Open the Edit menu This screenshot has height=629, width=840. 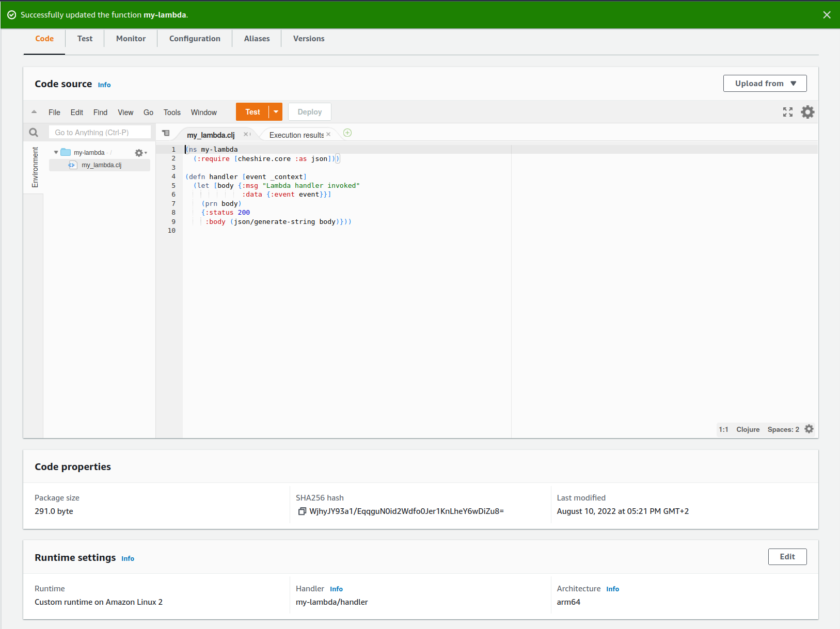(x=77, y=112)
